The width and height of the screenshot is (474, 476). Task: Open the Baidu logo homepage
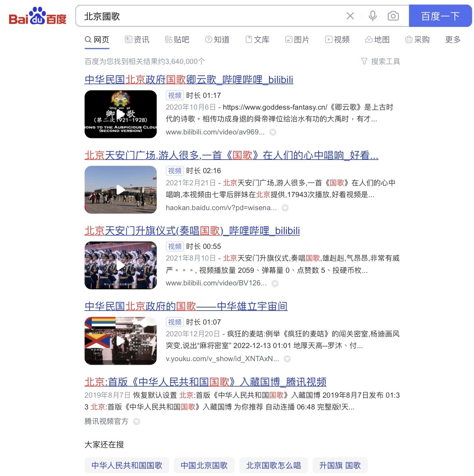coord(38,16)
